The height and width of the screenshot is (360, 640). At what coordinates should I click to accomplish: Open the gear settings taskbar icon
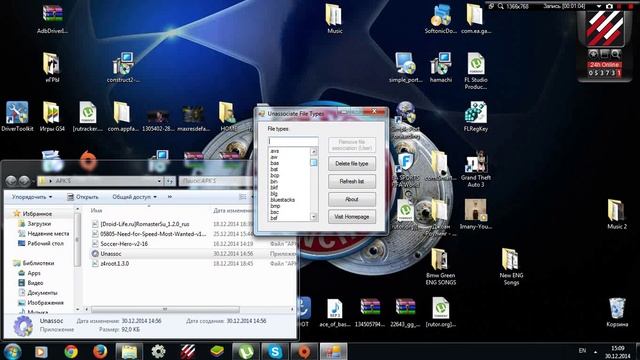(158, 351)
